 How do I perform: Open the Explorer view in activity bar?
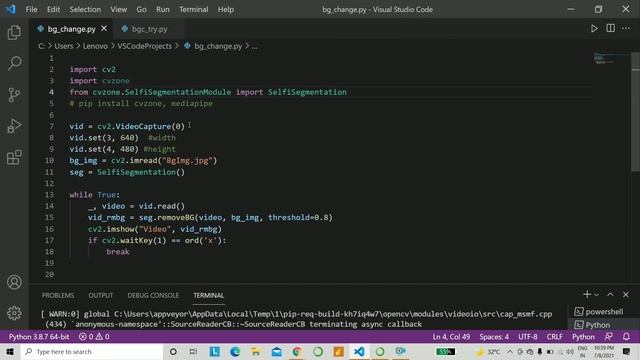[x=14, y=32]
